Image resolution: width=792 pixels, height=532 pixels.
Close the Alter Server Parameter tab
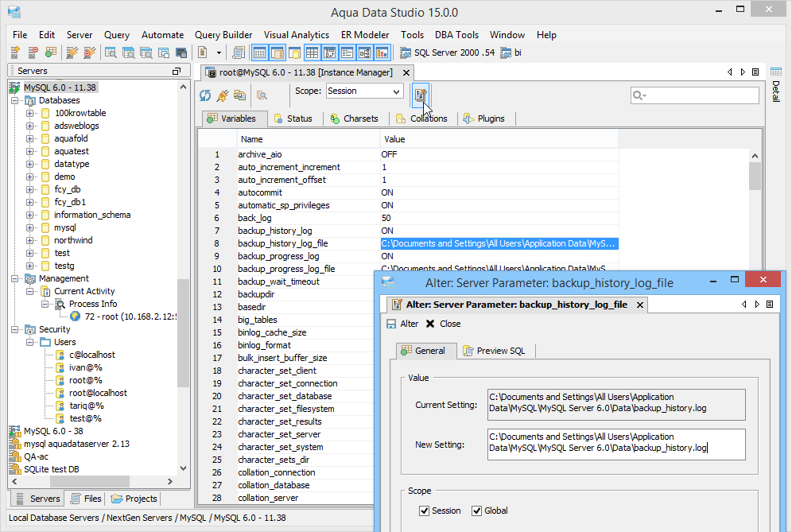click(640, 305)
